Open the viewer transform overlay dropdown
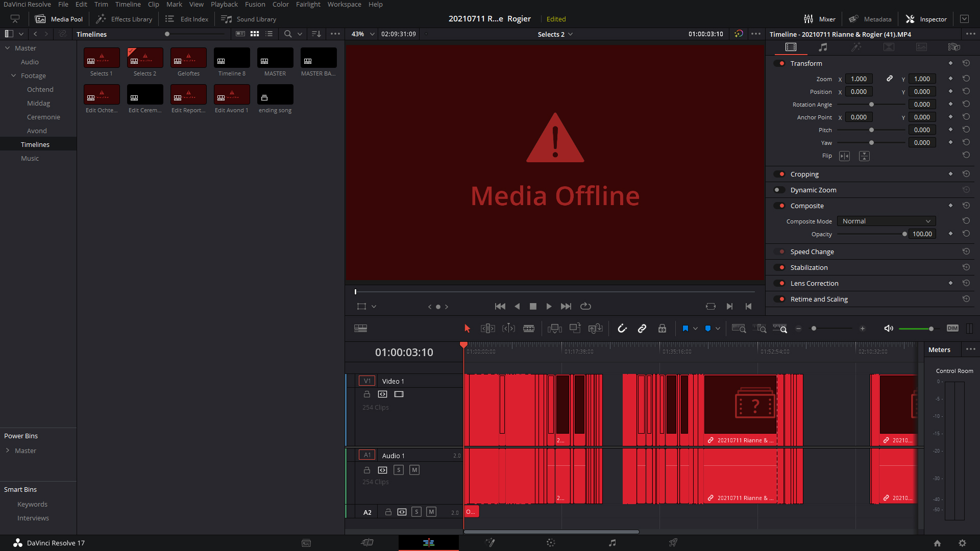The height and width of the screenshot is (551, 980). click(374, 307)
